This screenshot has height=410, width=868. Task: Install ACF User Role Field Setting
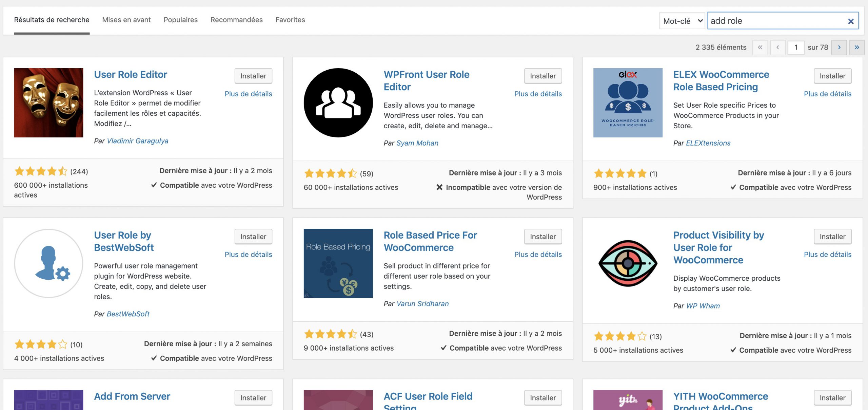tap(543, 397)
